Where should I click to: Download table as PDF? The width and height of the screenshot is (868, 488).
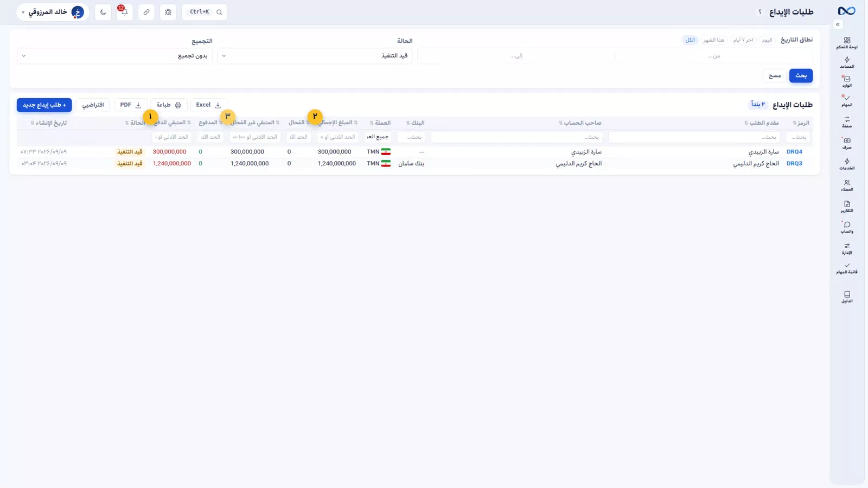[131, 105]
